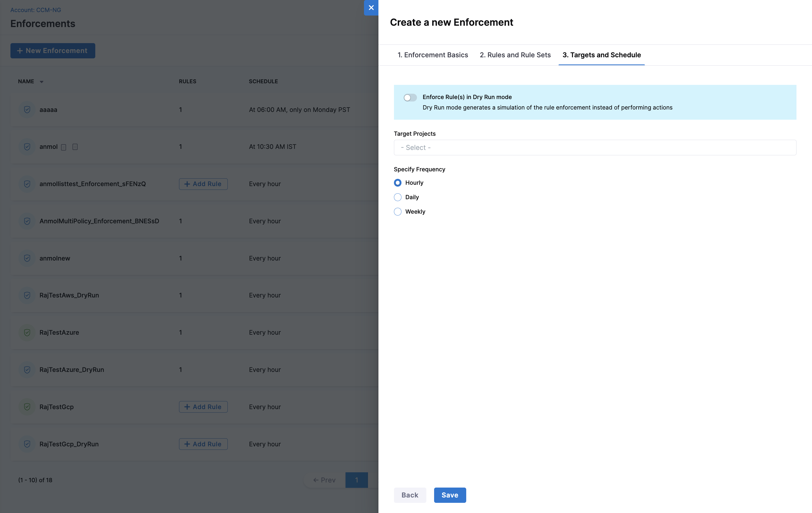
Task: Click the green shield icon for RajTestAzure
Action: pos(27,333)
